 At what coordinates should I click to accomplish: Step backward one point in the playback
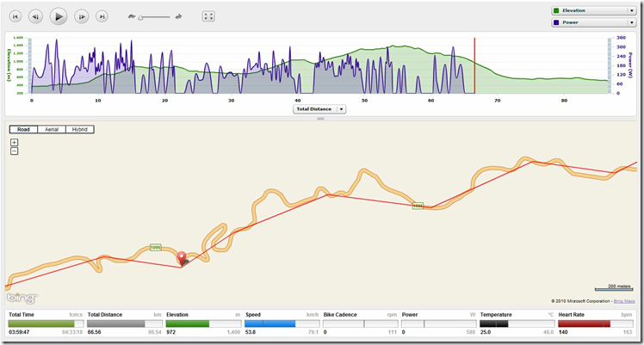point(36,16)
